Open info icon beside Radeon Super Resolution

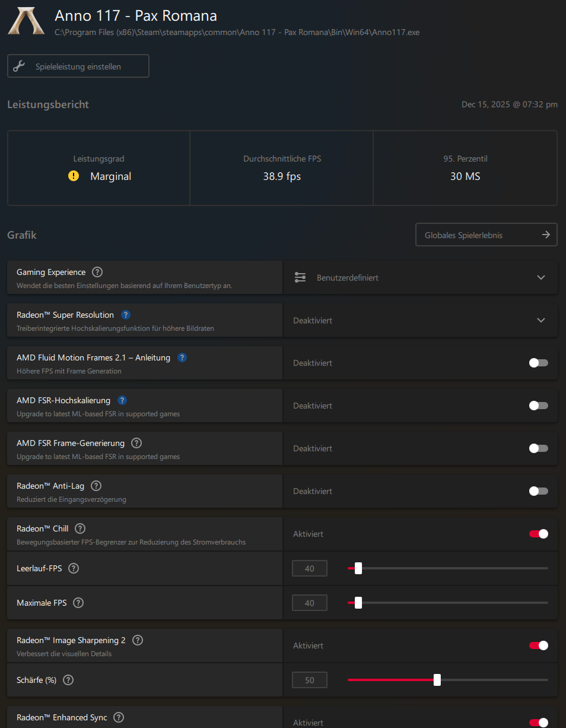[x=126, y=315]
